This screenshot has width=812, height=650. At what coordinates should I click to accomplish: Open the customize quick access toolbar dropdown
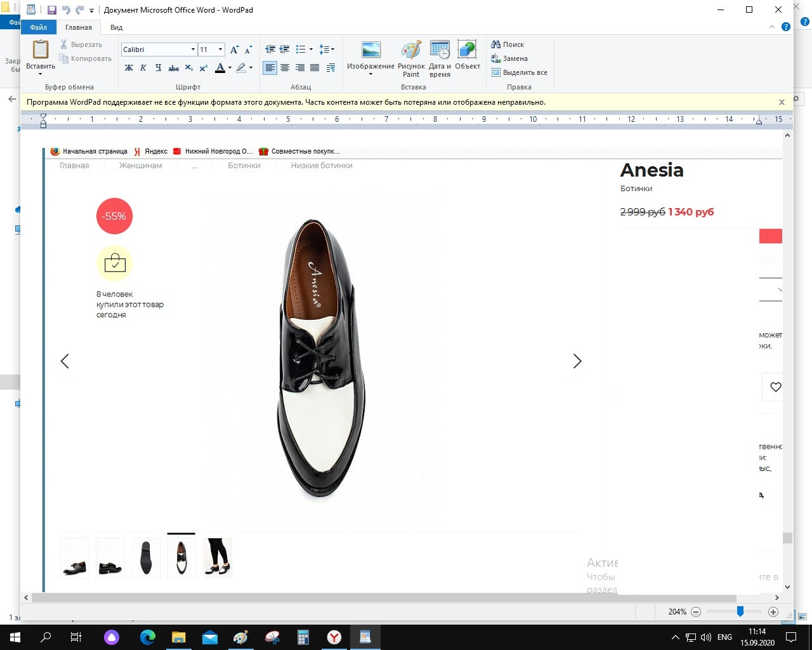tap(92, 11)
